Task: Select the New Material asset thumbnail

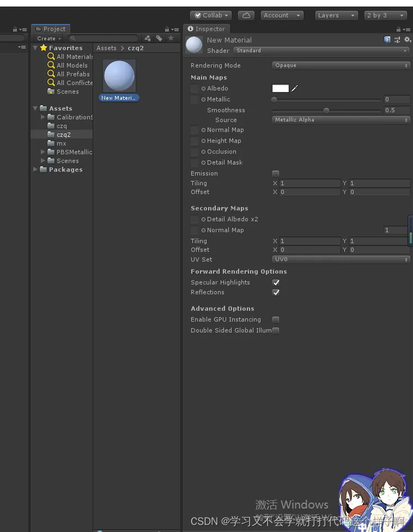Action: pos(119,76)
